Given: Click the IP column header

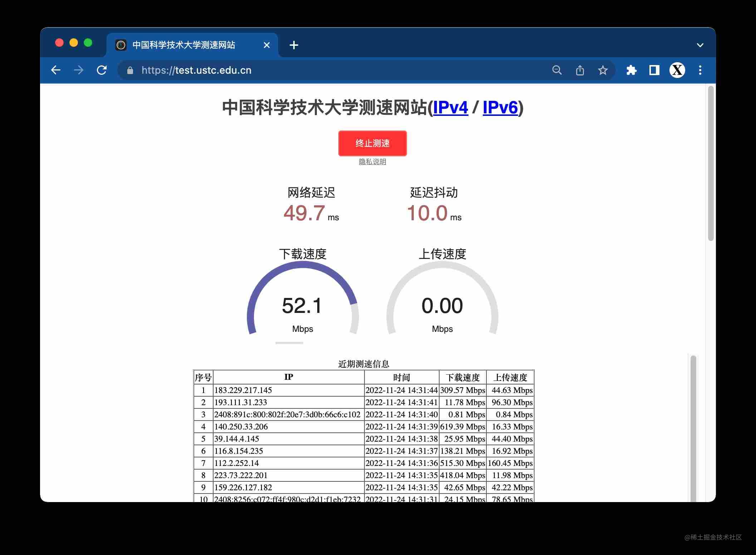Looking at the screenshot, I should (x=289, y=377).
